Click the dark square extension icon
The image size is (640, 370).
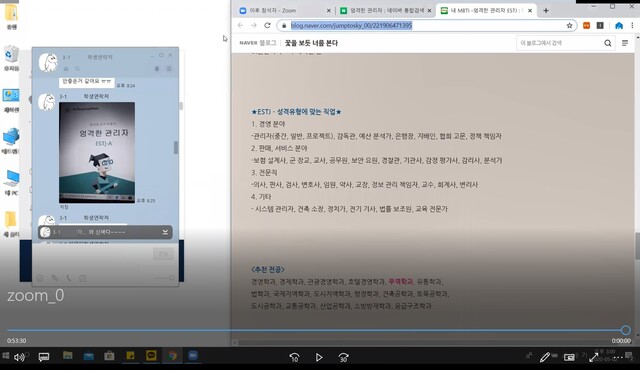600,25
